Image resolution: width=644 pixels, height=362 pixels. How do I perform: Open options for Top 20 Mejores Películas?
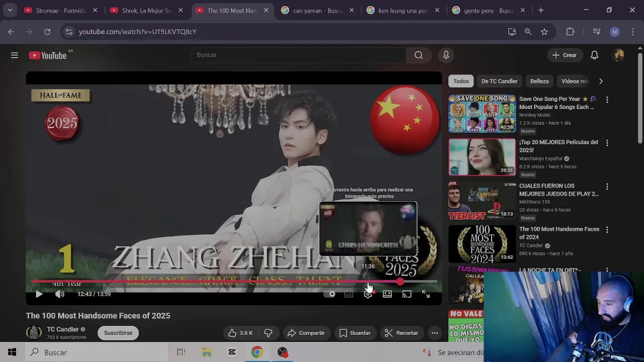pos(607,143)
